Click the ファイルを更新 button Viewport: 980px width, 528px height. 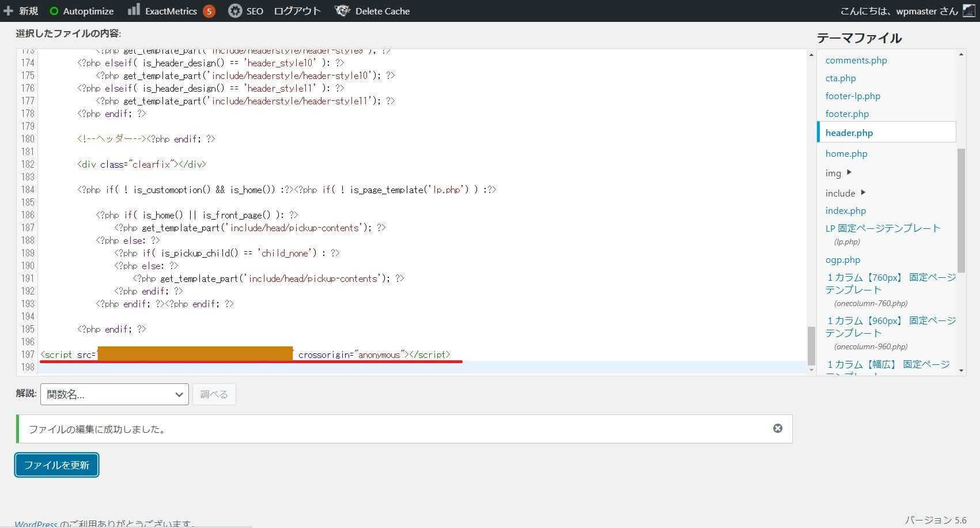pyautogui.click(x=56, y=465)
